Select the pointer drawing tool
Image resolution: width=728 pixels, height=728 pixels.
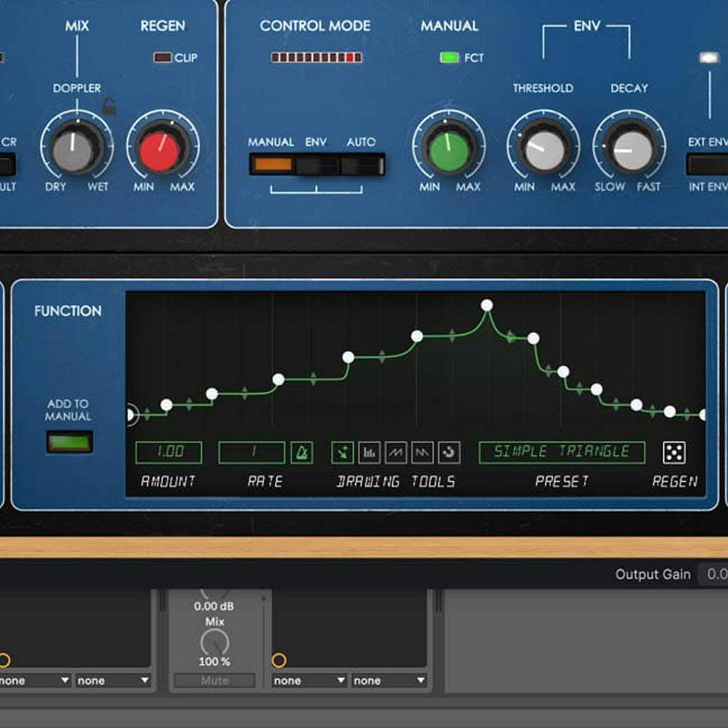pos(342,453)
